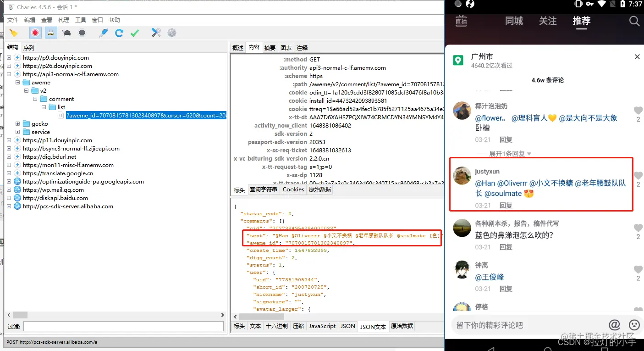
Task: Clear the Charles session with the broom icon
Action: pyautogui.click(x=14, y=33)
